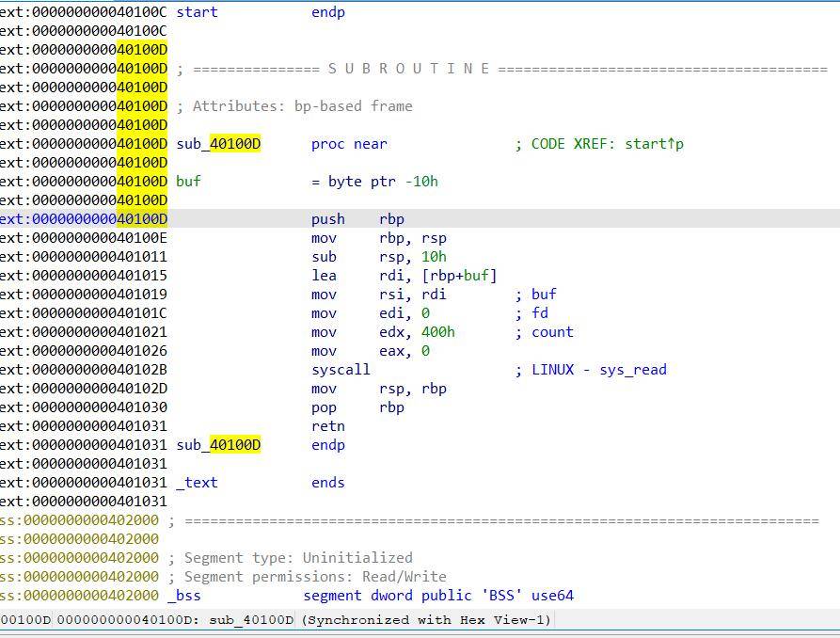Image resolution: width=840 pixels, height=638 pixels.
Task: Click the _text ends label
Action: click(x=197, y=483)
